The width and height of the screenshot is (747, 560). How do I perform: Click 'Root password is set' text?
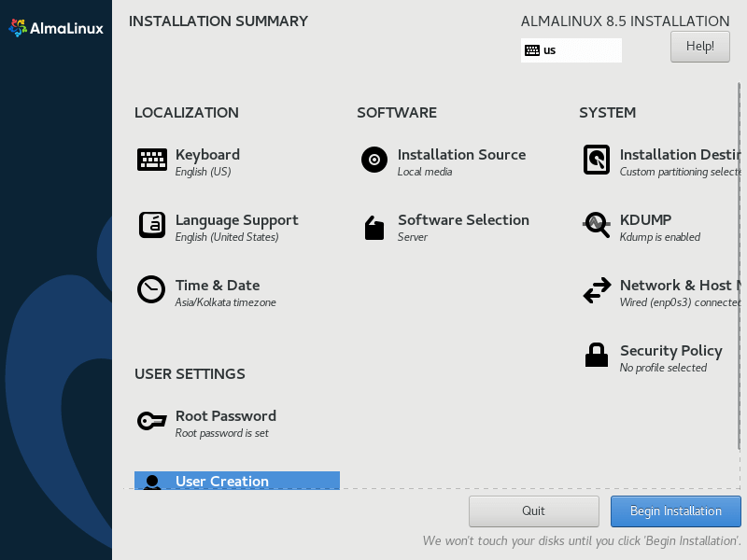tap(222, 433)
